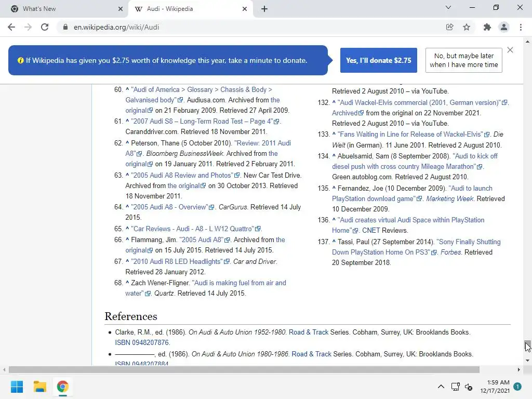Open the tab search chevron
The height and width of the screenshot is (399, 532).
[448, 7]
